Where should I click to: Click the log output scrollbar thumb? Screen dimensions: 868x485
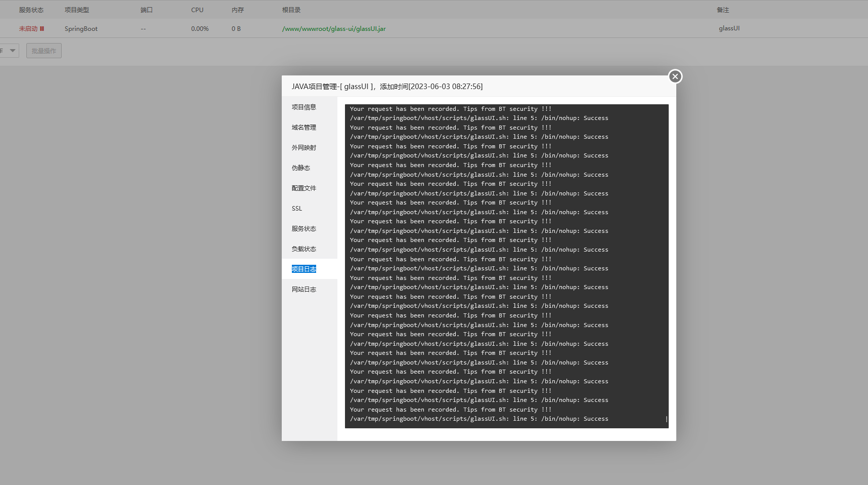click(x=667, y=419)
